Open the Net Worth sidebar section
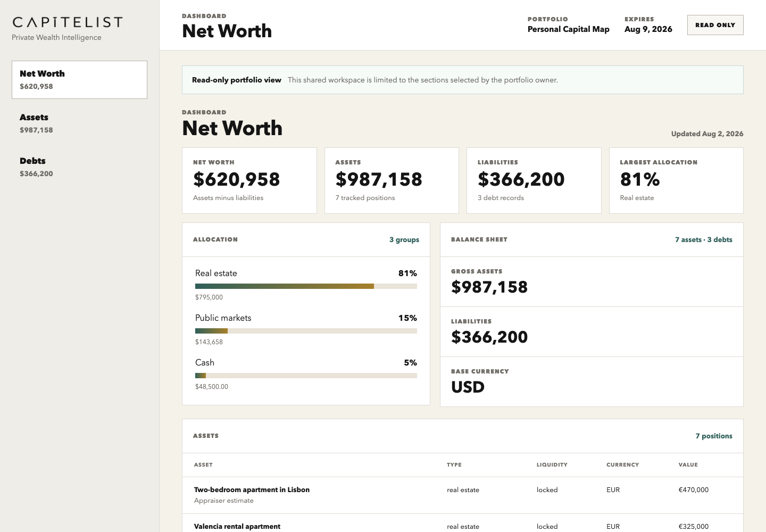 tap(79, 80)
